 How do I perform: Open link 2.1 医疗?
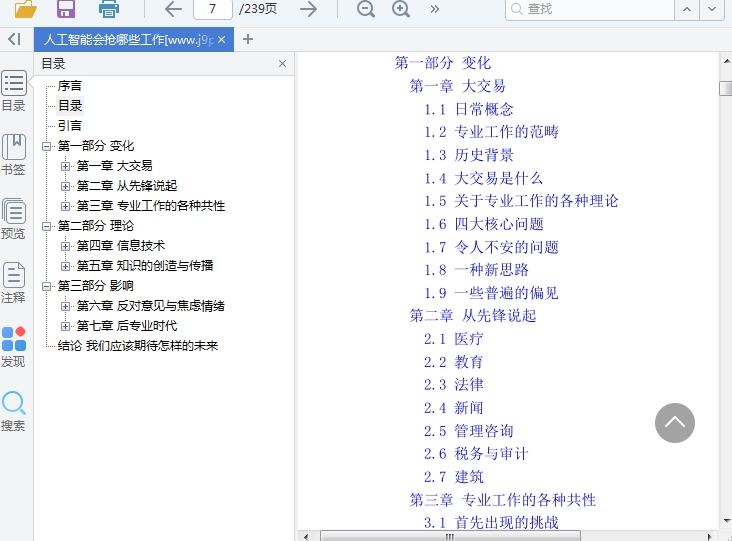click(x=453, y=339)
